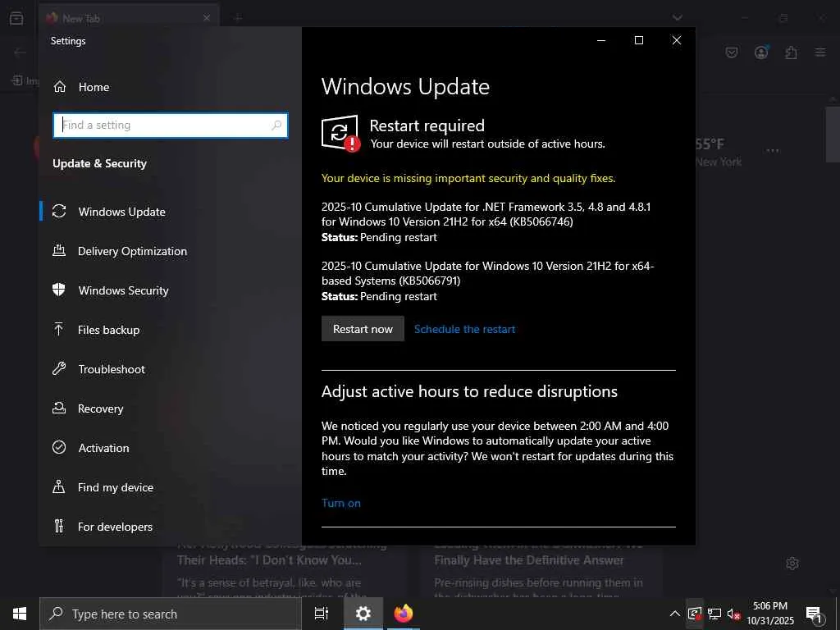
Task: Open Firefox new tab personalize gear
Action: point(792,564)
